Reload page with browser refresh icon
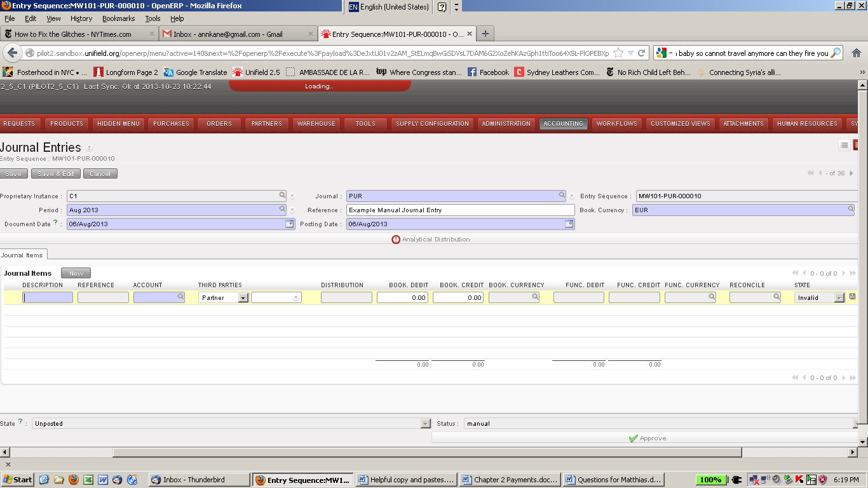Image resolution: width=868 pixels, height=488 pixels. pyautogui.click(x=642, y=53)
